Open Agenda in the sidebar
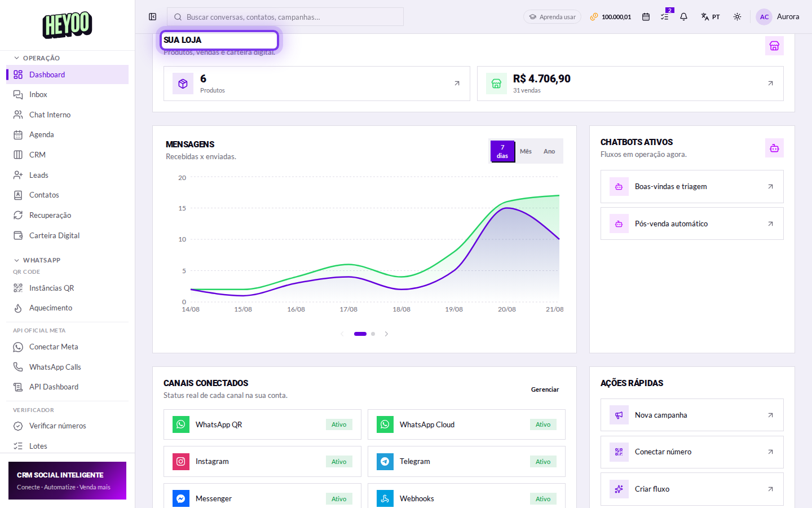 click(x=68, y=135)
